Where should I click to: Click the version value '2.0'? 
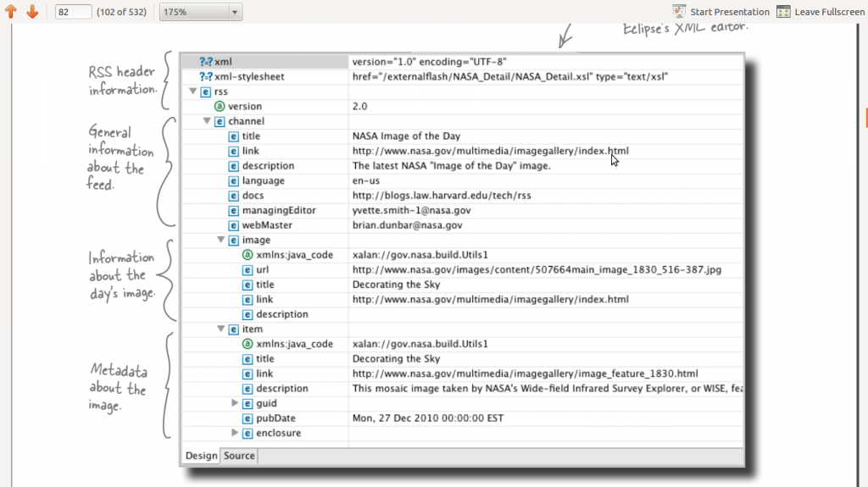pos(359,106)
